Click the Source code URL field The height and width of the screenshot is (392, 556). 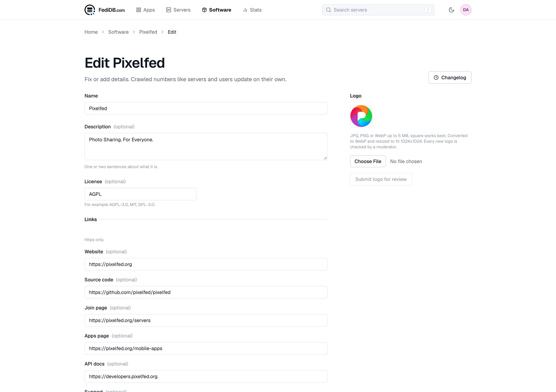coord(206,292)
